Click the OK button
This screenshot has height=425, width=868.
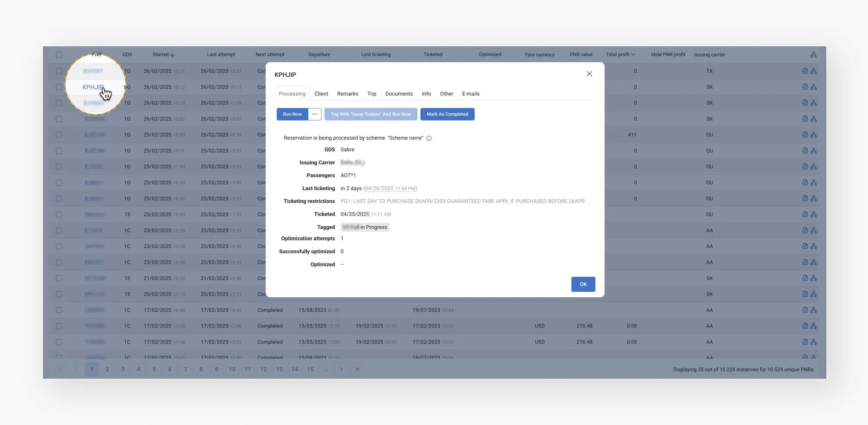[583, 284]
